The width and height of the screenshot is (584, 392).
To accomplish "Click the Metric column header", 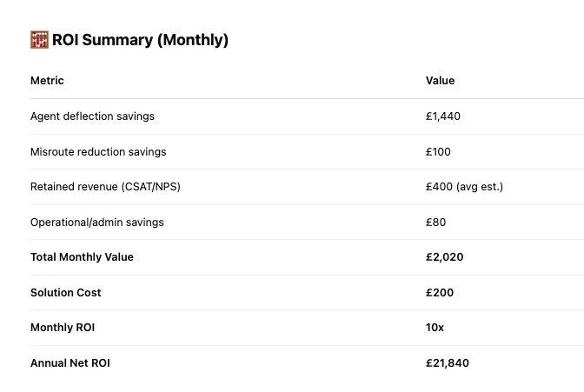I will coord(47,81).
